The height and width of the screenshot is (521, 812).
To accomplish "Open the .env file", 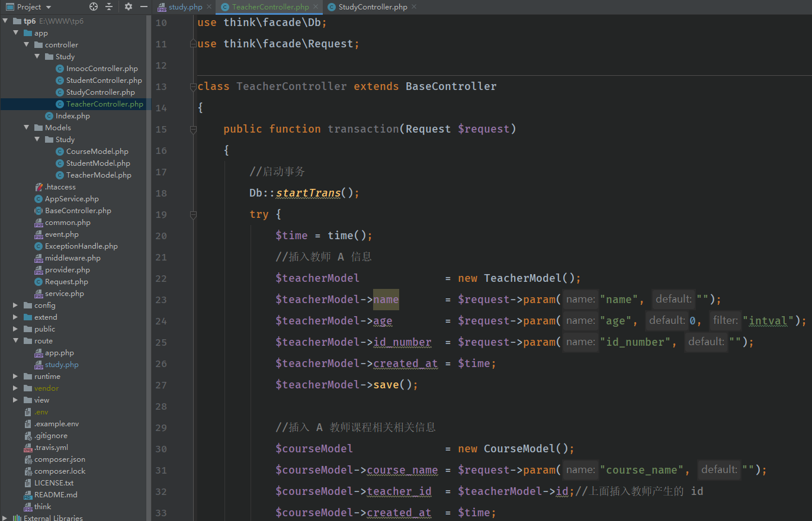I will [41, 412].
